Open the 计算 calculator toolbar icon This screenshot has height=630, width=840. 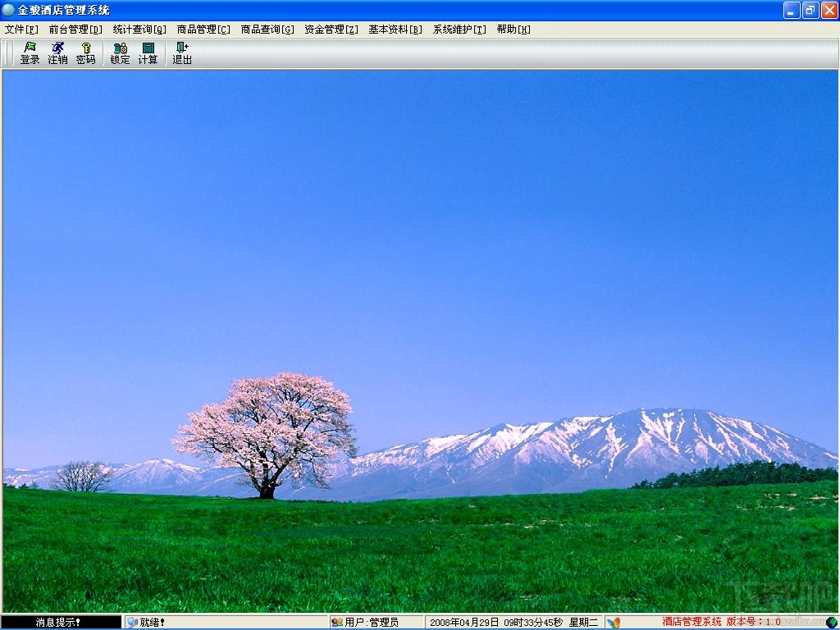coord(148,47)
